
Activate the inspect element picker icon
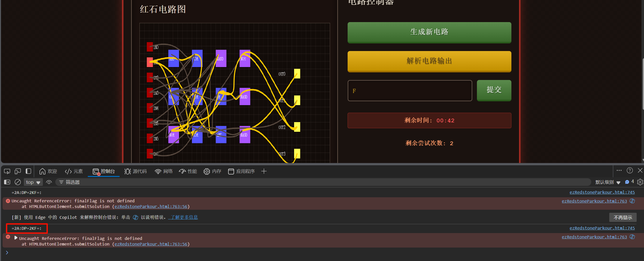tap(7, 171)
